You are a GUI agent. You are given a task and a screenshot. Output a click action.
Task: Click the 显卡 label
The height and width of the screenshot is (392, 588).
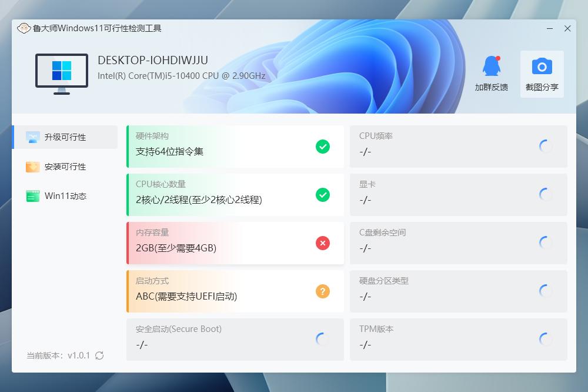pyautogui.click(x=367, y=184)
